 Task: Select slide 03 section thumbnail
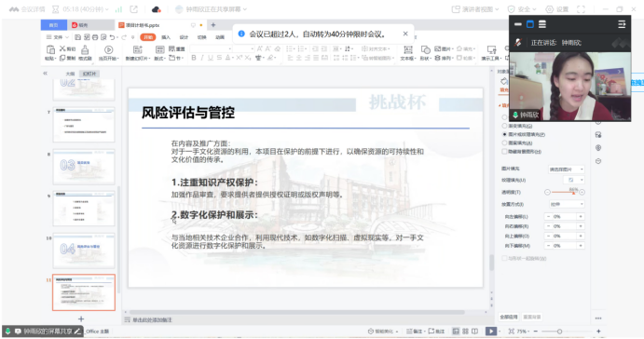click(84, 167)
